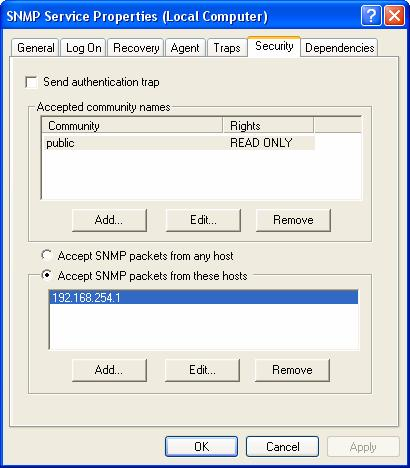Remove the selected community name
The image size is (410, 468).
click(293, 220)
